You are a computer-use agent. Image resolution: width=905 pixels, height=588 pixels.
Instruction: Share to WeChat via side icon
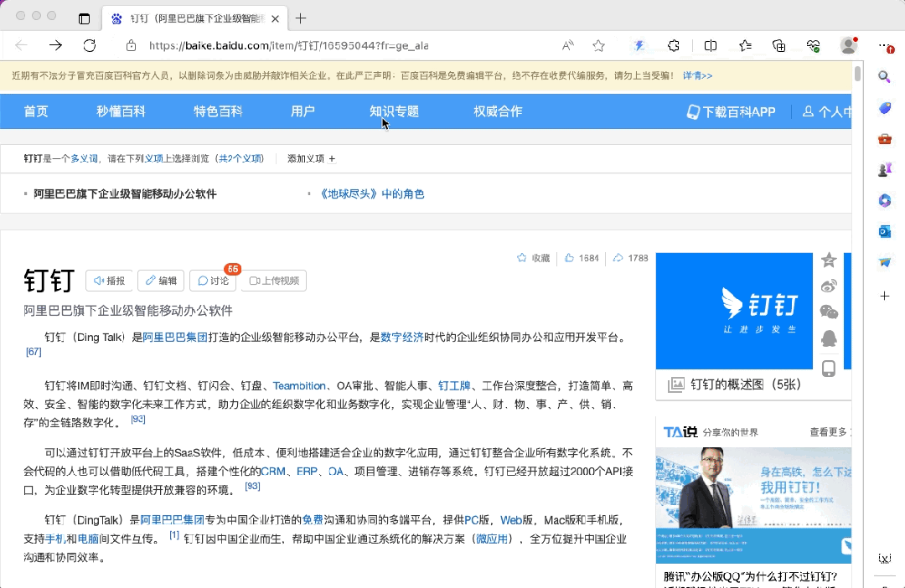[829, 312]
